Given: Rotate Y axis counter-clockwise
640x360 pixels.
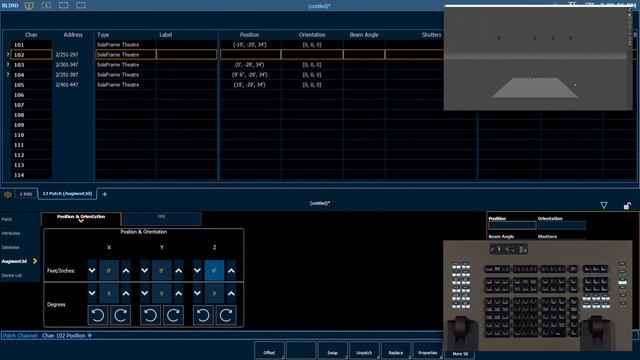Looking at the screenshot, I should [150, 315].
